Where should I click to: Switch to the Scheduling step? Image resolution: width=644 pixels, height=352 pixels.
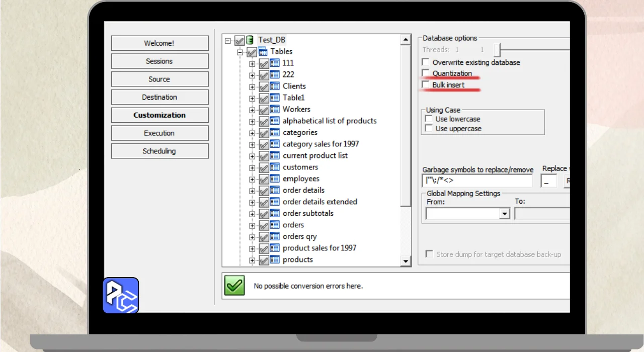[159, 151]
